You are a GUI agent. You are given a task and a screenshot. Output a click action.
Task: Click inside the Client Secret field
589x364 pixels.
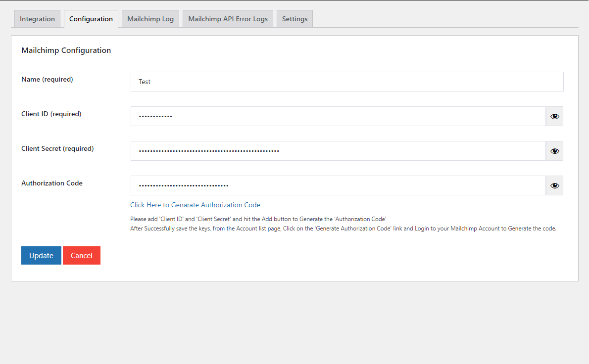(338, 151)
